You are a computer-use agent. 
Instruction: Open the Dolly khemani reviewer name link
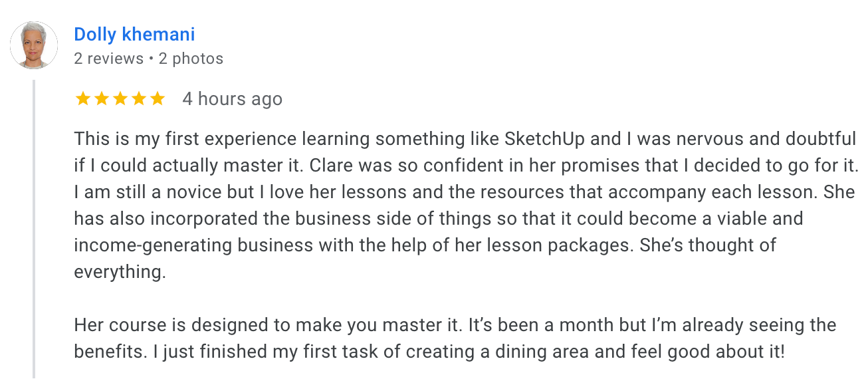(134, 34)
